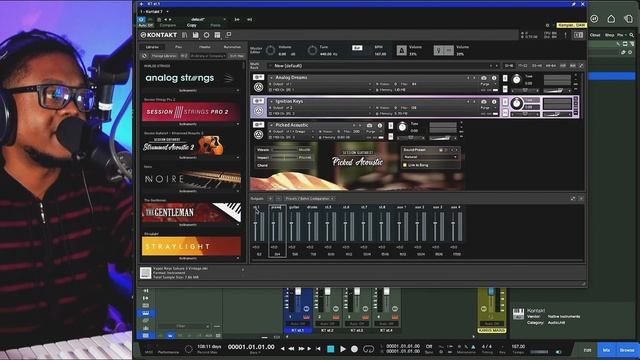640x360 pixels.
Task: Click the Kontakt save (floppy disk) icon
Action: 196,35
